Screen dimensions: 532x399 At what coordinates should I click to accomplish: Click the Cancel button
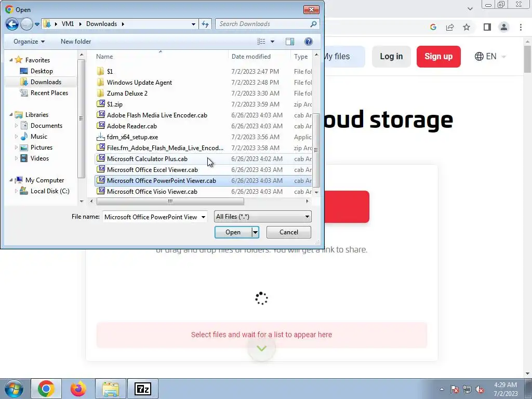click(289, 232)
